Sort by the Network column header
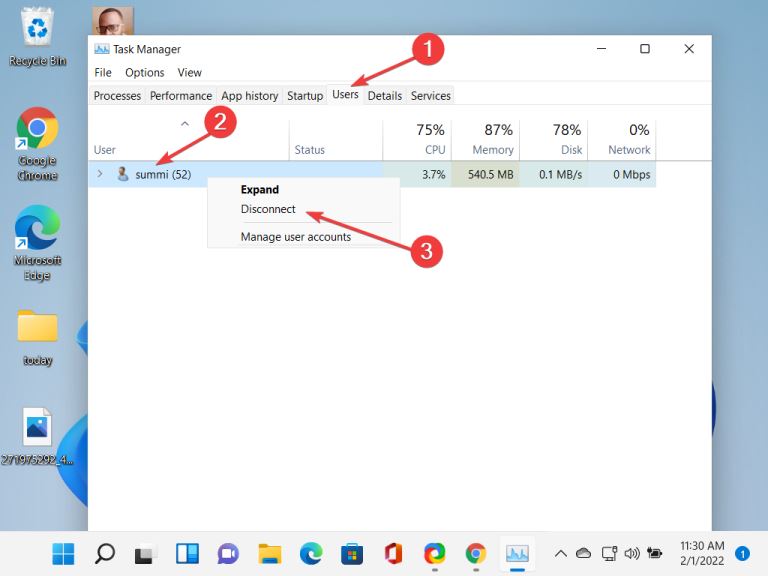This screenshot has height=576, width=768. point(622,140)
